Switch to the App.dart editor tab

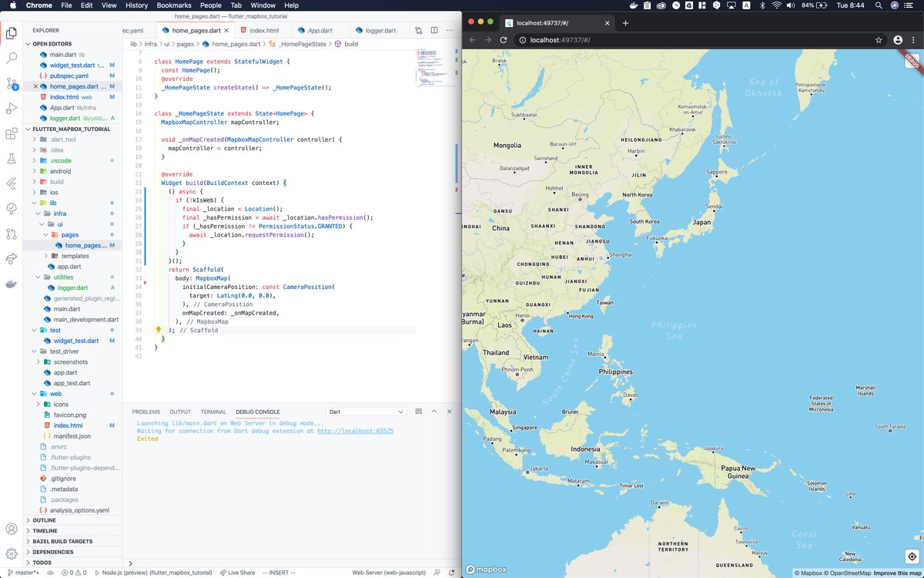(319, 30)
